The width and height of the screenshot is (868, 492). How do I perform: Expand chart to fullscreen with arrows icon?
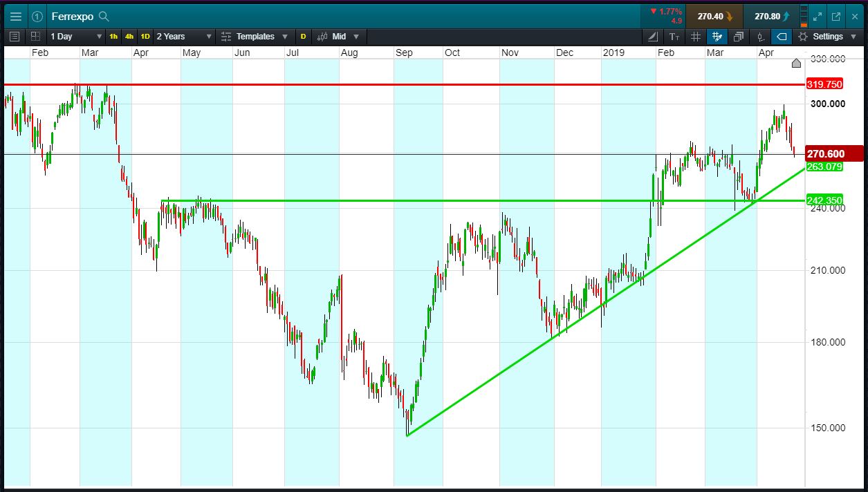click(x=818, y=17)
